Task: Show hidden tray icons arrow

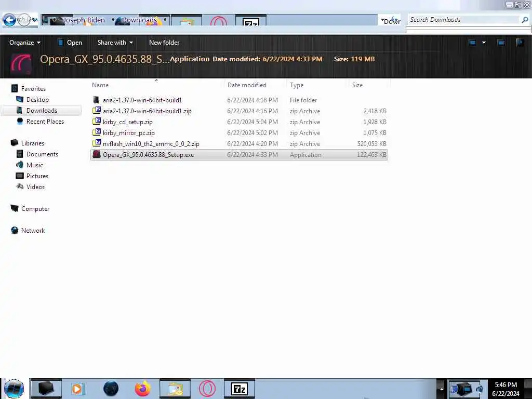Action: tap(442, 389)
